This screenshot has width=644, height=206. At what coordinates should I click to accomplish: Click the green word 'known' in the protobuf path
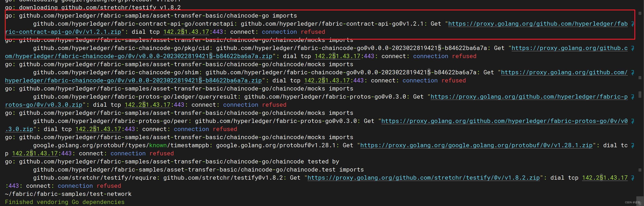pyautogui.click(x=158, y=145)
